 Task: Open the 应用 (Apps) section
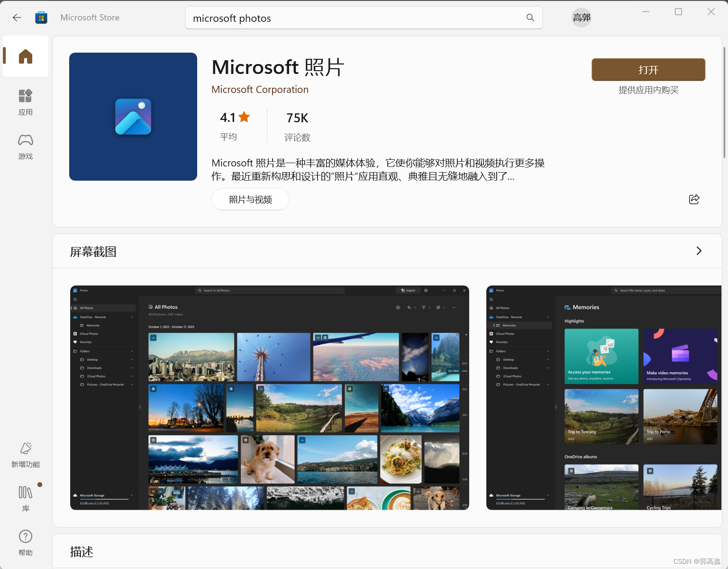click(x=26, y=102)
